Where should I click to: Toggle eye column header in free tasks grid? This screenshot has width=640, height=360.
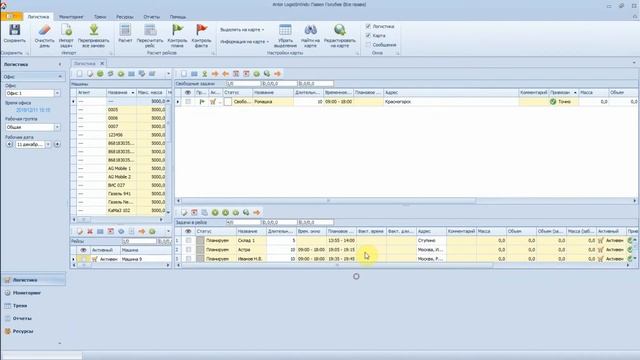[x=188, y=93]
